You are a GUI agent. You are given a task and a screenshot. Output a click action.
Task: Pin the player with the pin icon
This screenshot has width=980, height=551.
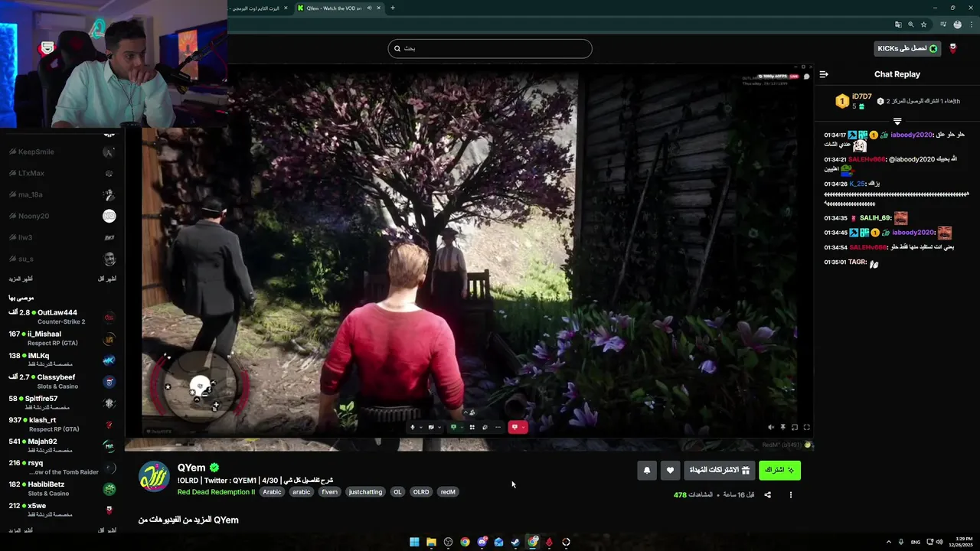click(x=782, y=428)
